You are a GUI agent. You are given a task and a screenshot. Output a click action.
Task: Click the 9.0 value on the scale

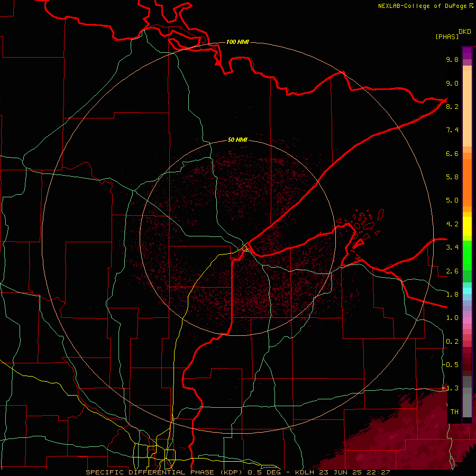pyautogui.click(x=452, y=83)
